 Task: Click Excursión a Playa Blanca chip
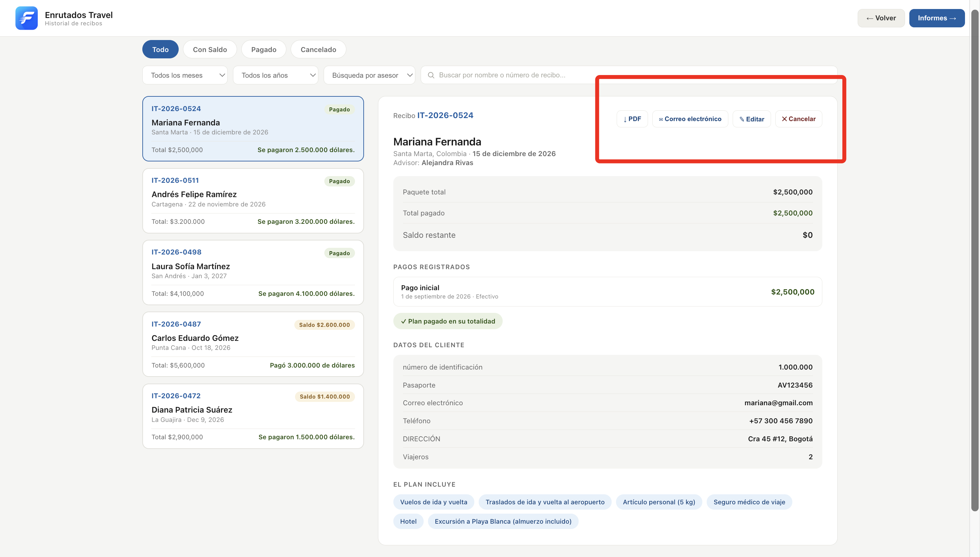(503, 521)
